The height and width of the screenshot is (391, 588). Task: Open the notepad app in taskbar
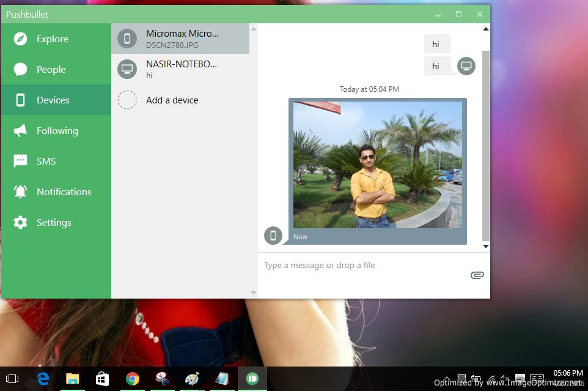222,379
